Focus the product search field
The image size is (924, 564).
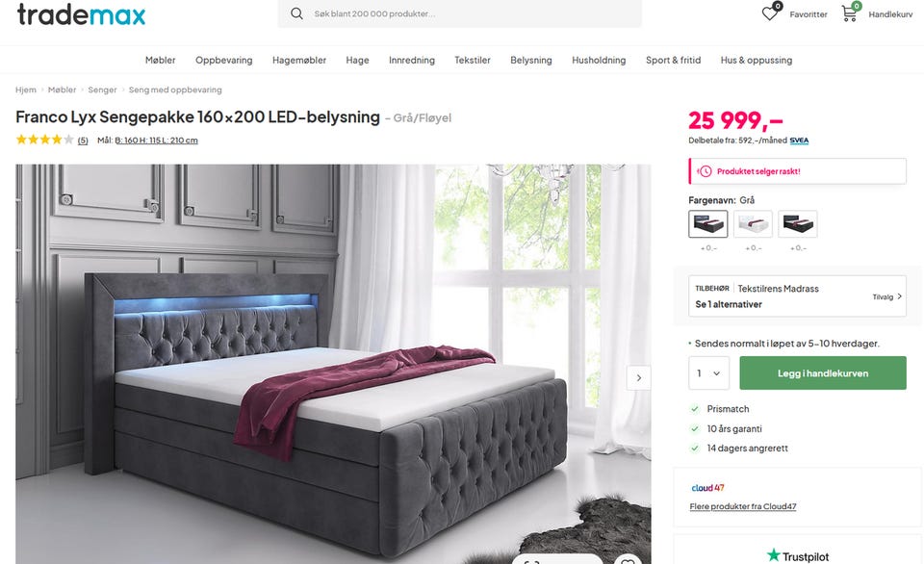(x=460, y=13)
